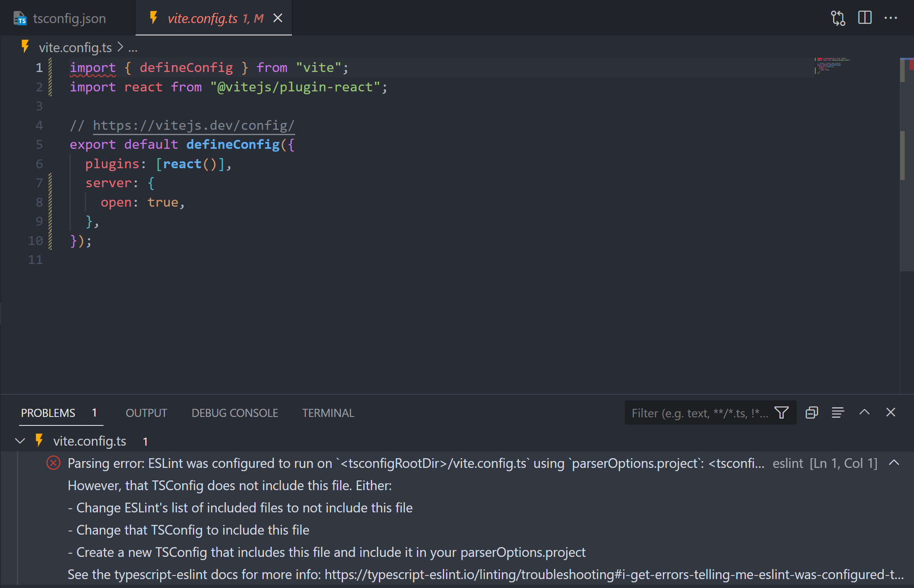
Task: Switch to tsconfig.json tab
Action: (x=69, y=18)
